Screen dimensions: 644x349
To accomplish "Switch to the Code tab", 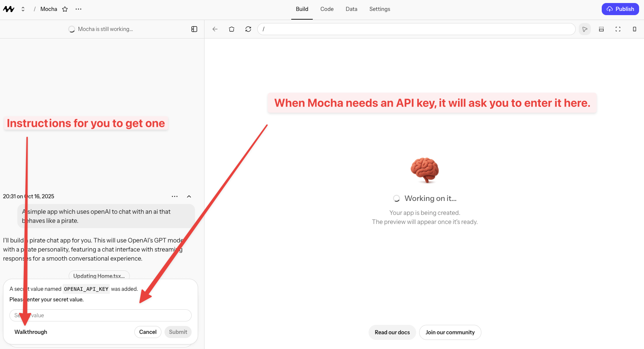I will coord(327,9).
